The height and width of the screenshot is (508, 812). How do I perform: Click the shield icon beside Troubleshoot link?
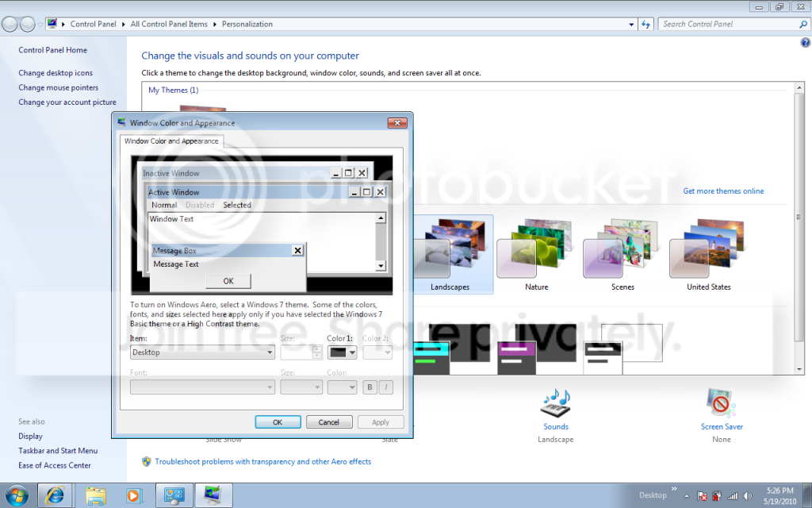pyautogui.click(x=147, y=461)
